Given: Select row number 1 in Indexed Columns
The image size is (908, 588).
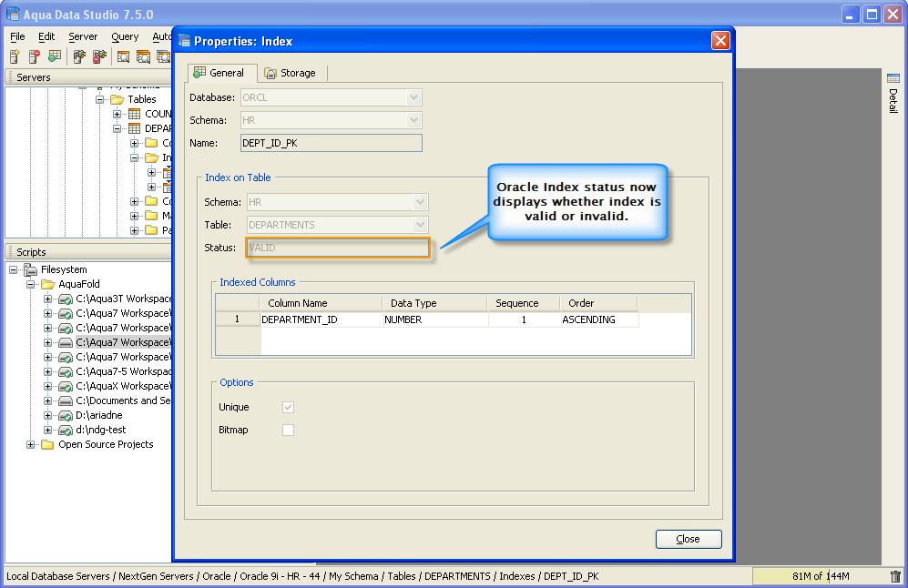Looking at the screenshot, I should pos(238,319).
